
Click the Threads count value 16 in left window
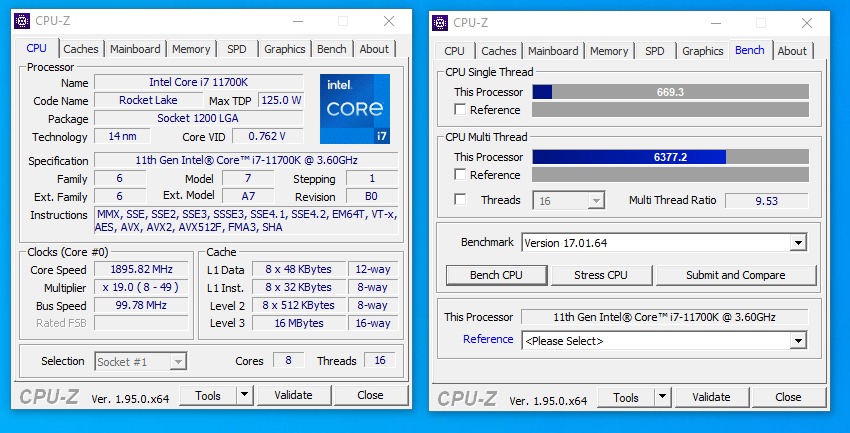click(379, 360)
